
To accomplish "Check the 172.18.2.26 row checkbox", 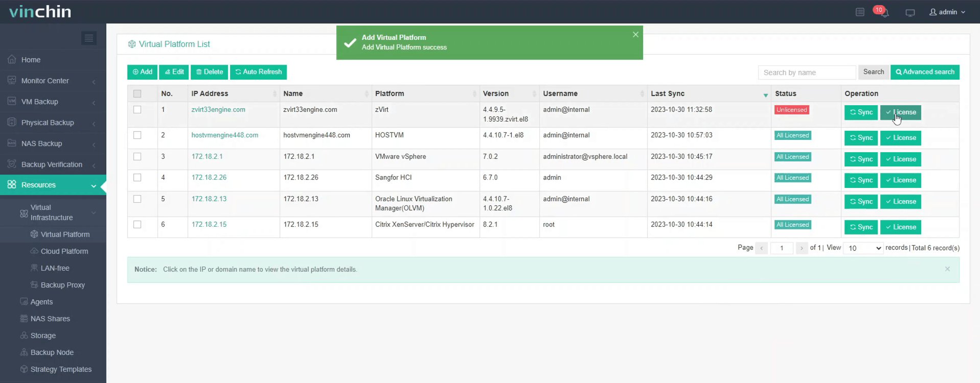I will coord(137,178).
